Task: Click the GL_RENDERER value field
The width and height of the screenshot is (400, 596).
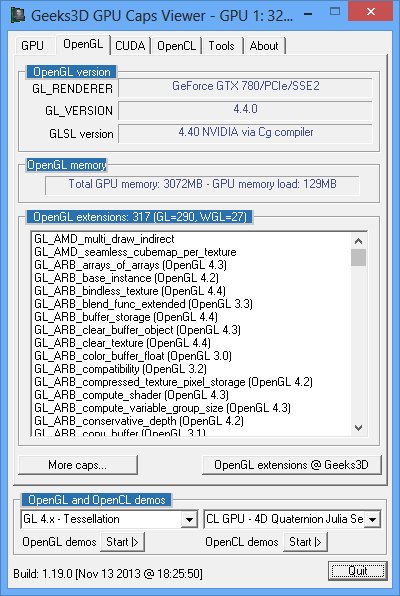Action: (245, 87)
